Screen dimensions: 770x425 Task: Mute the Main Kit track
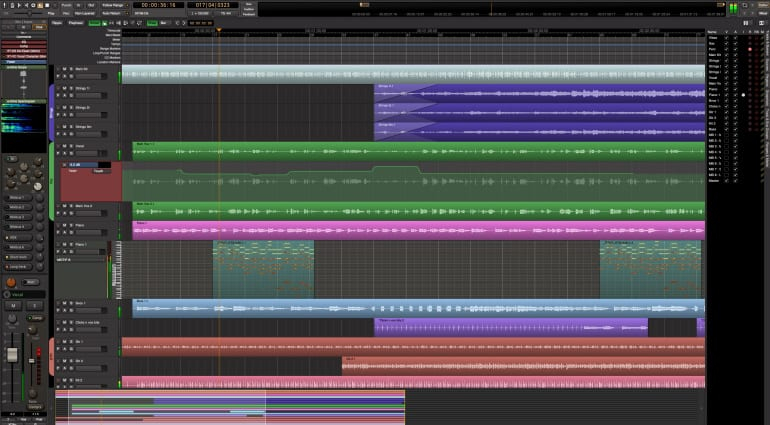pyautogui.click(x=64, y=69)
